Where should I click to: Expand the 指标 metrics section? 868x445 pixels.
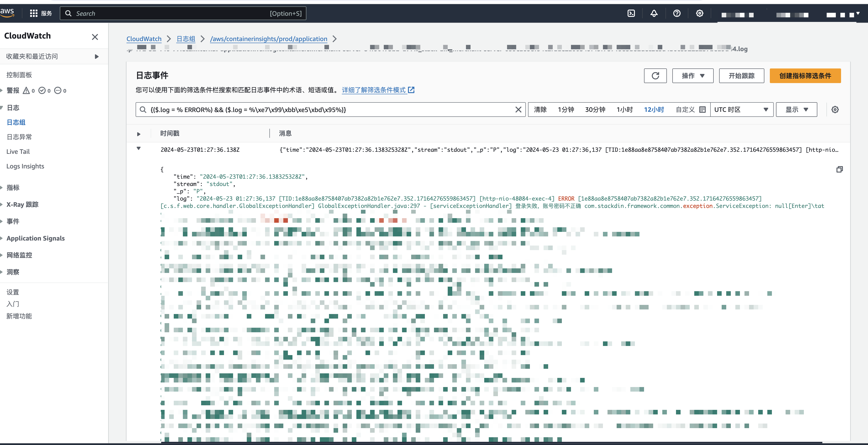click(2, 188)
